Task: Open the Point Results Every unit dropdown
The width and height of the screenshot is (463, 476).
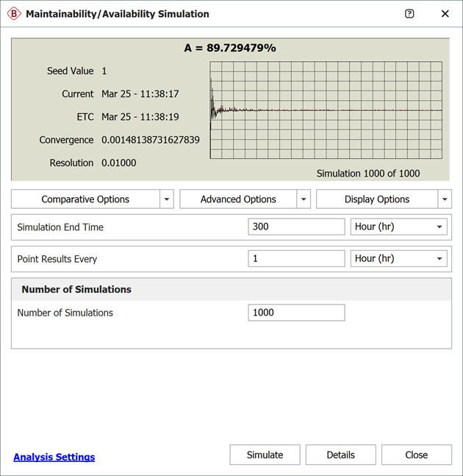Action: (399, 259)
